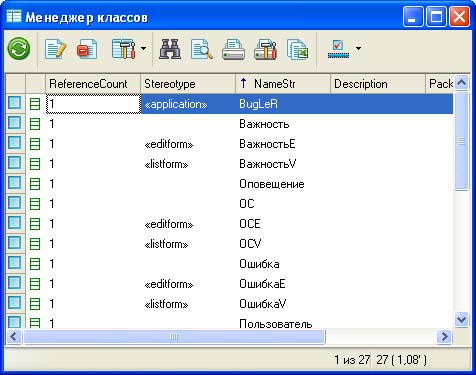
Task: Click the class icon of ОшибкаE row
Action: coord(35,284)
